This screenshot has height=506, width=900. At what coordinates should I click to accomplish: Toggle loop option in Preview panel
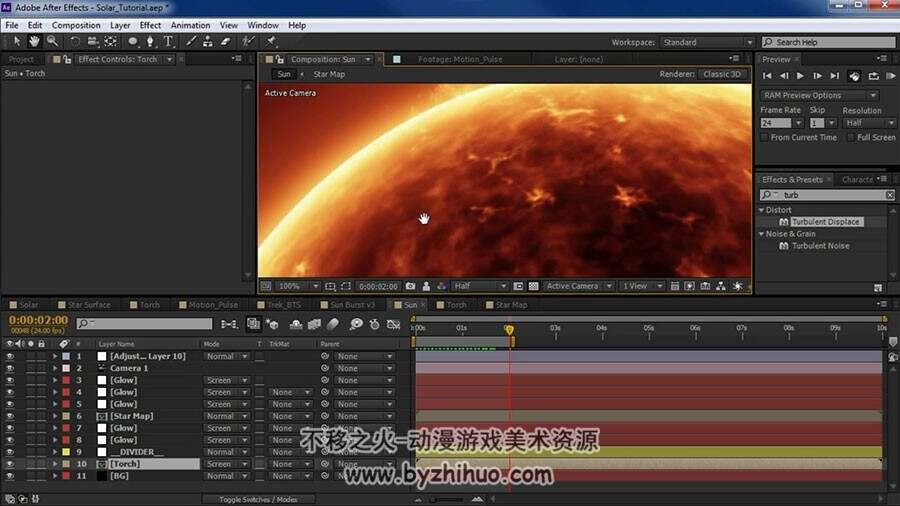[x=873, y=76]
